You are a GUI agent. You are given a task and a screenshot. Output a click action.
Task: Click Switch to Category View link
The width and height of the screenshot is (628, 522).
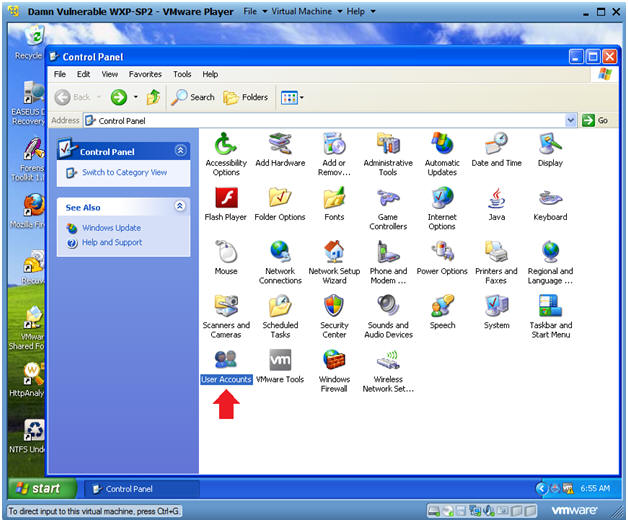click(125, 172)
